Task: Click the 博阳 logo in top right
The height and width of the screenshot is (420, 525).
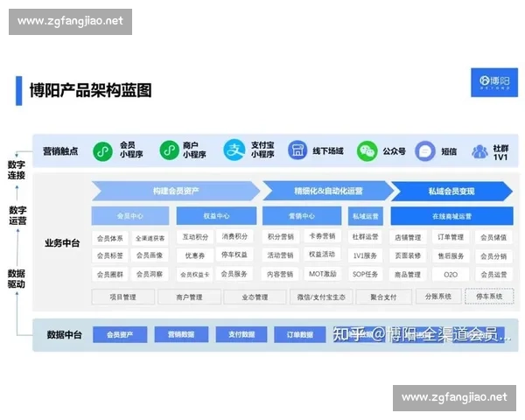Action: 494,80
